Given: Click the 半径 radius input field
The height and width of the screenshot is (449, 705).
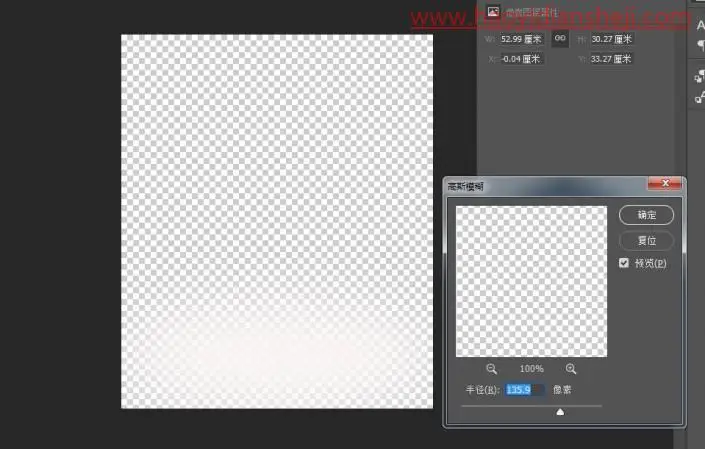Looking at the screenshot, I should pyautogui.click(x=525, y=390).
